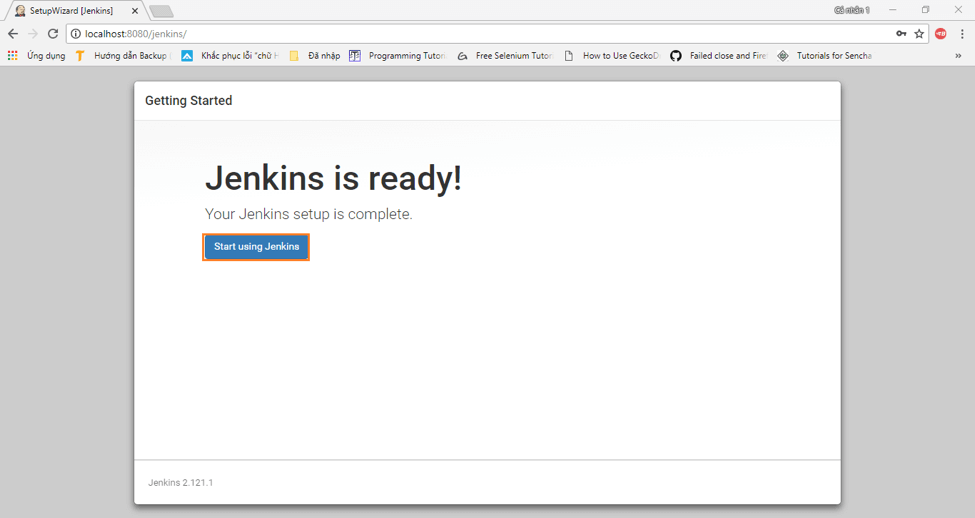Bookmark this page with the star icon
This screenshot has width=975, height=518.
(919, 34)
